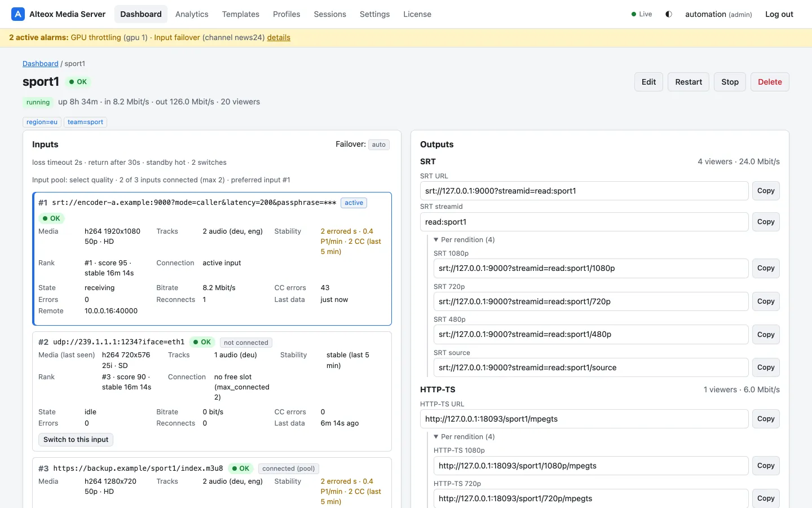
Task: Click the 'connected (pool)' badge on input #3
Action: click(x=289, y=468)
